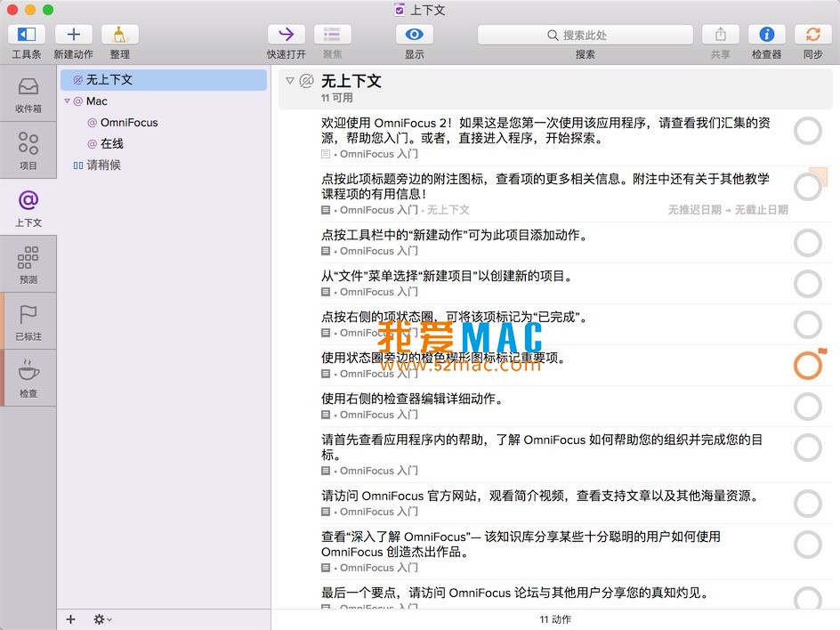Image resolution: width=840 pixels, height=630 pixels.
Task: Collapse the 无上下文 group header triangle
Action: pos(290,80)
